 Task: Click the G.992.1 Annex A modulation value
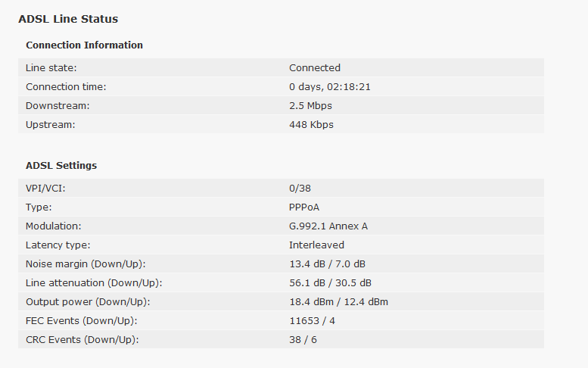(328, 226)
